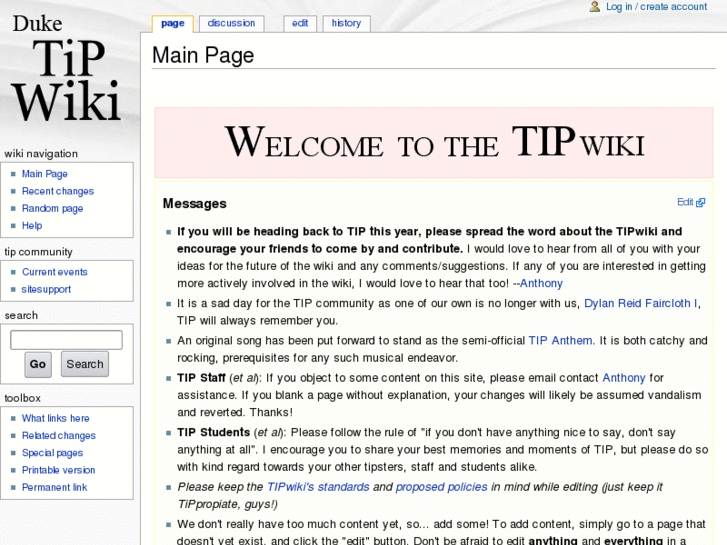Viewport: 727px width, 545px height.
Task: Click the Search button
Action: (85, 364)
